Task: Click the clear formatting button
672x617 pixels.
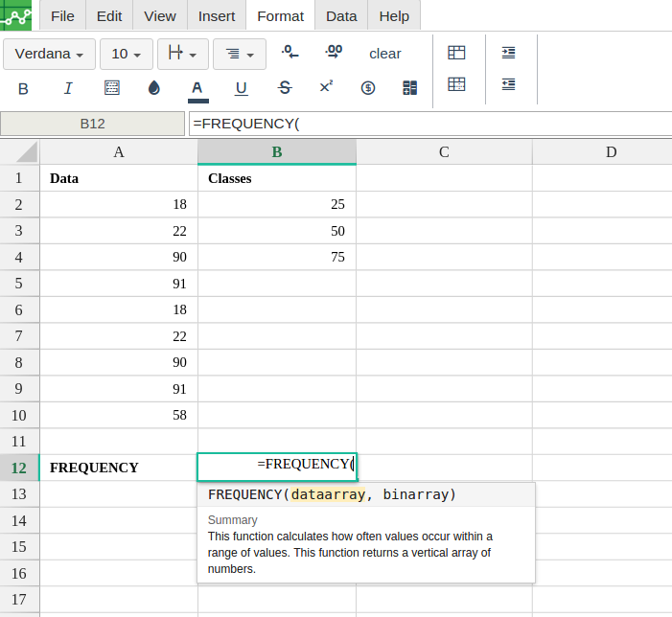Action: point(385,54)
